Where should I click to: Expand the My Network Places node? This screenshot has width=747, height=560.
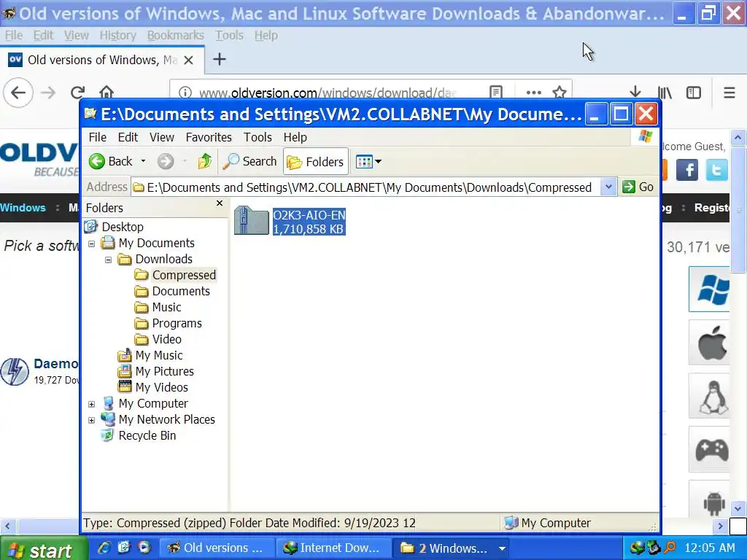point(91,421)
